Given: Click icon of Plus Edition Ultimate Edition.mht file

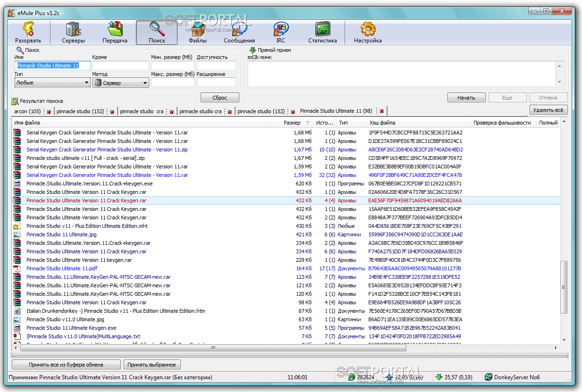Looking at the screenshot, I should tap(17, 226).
